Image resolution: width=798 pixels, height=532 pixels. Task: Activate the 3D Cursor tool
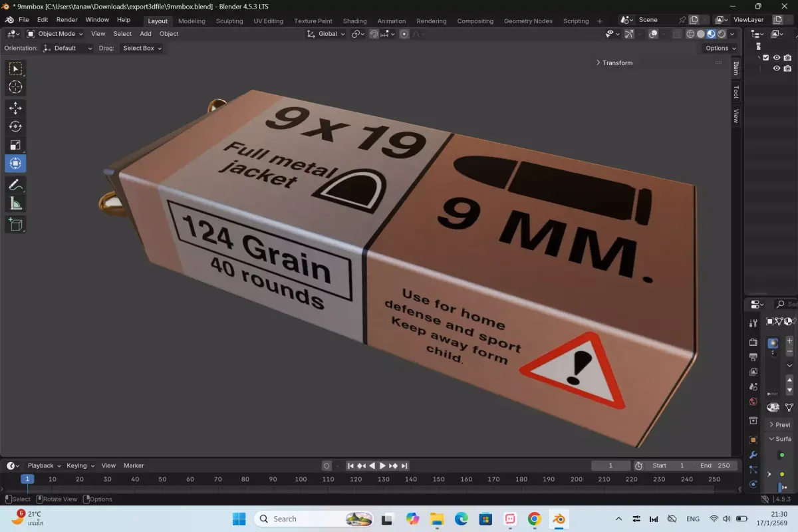pos(15,87)
